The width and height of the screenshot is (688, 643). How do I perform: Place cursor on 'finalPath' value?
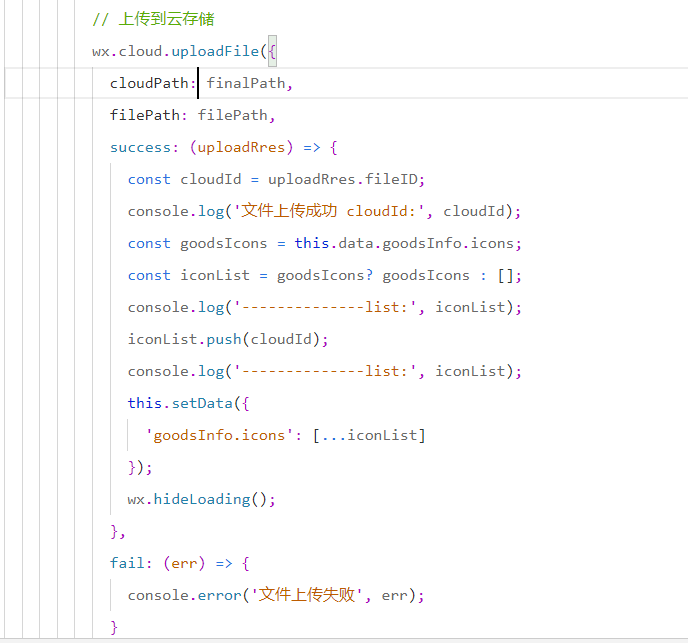tap(246, 83)
